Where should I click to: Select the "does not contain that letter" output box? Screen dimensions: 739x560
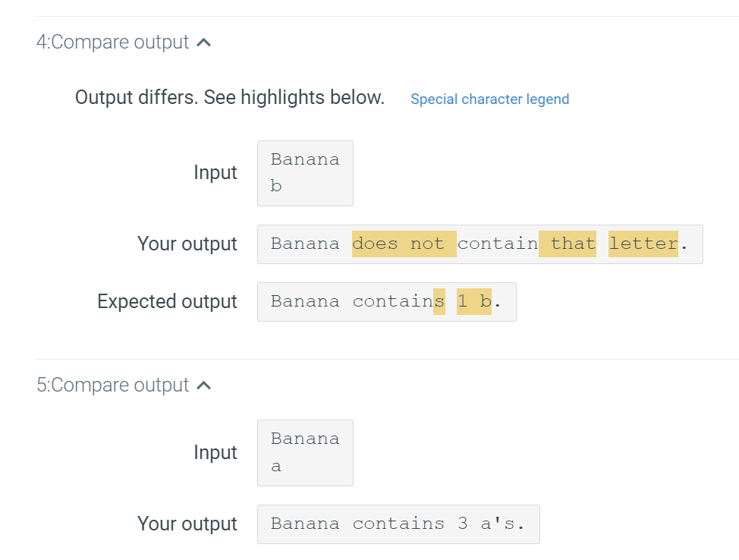(480, 244)
